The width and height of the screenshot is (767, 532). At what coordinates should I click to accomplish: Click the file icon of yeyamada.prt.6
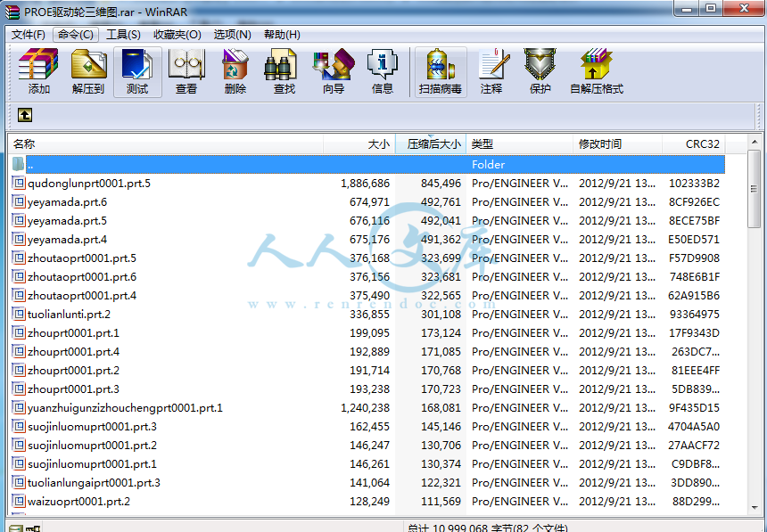click(19, 202)
